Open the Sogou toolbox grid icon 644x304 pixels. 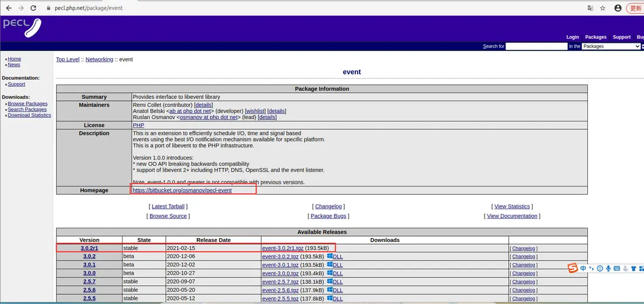coord(642,268)
